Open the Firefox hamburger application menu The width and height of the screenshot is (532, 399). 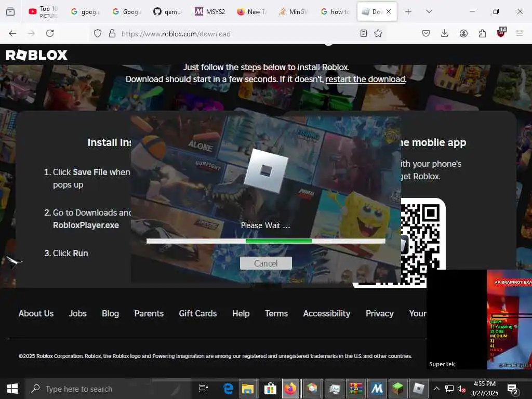(x=520, y=33)
